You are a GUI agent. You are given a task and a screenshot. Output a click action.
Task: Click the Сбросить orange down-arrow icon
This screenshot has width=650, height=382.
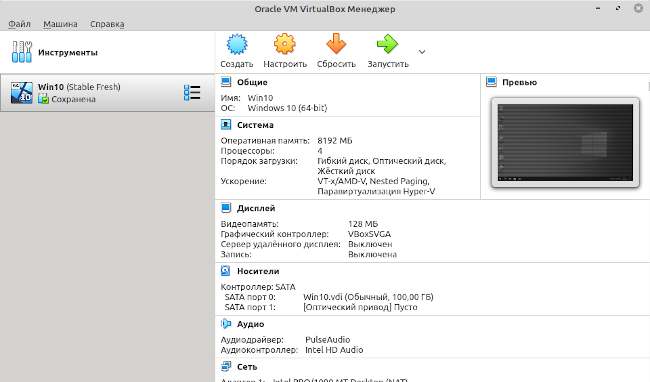pyautogui.click(x=336, y=44)
